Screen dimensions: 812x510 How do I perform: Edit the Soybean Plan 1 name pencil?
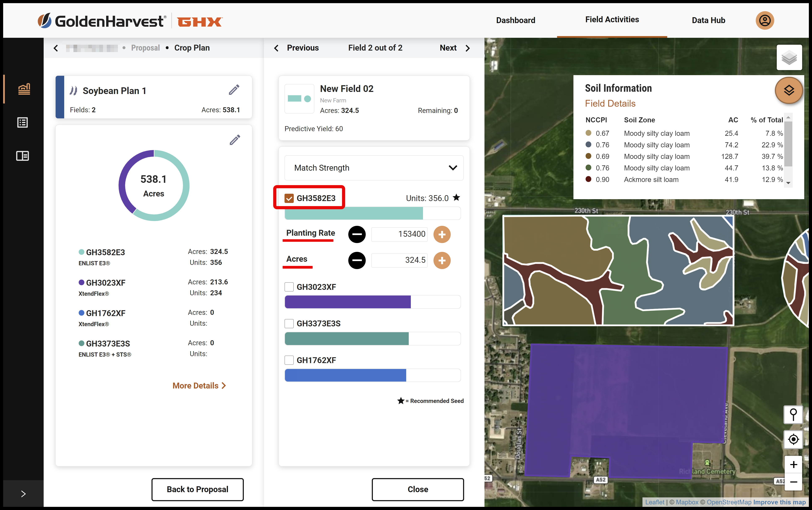(x=234, y=90)
